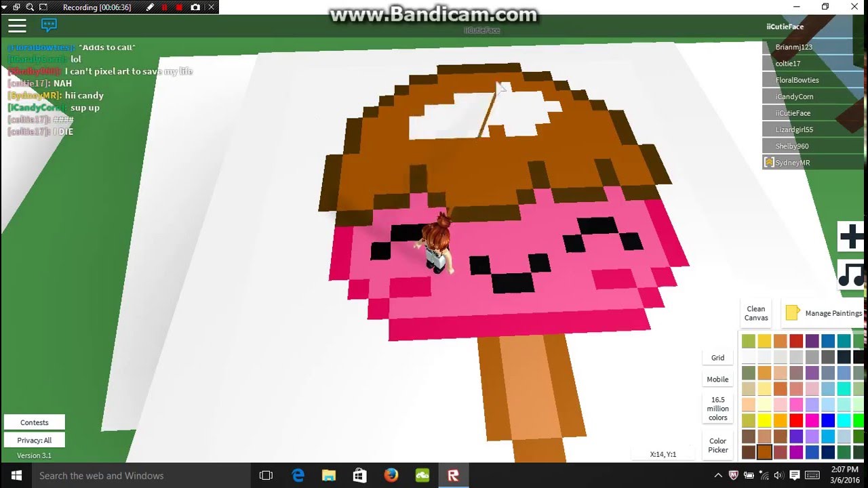
Task: Open the Roblox hamburger menu
Action: click(x=17, y=26)
